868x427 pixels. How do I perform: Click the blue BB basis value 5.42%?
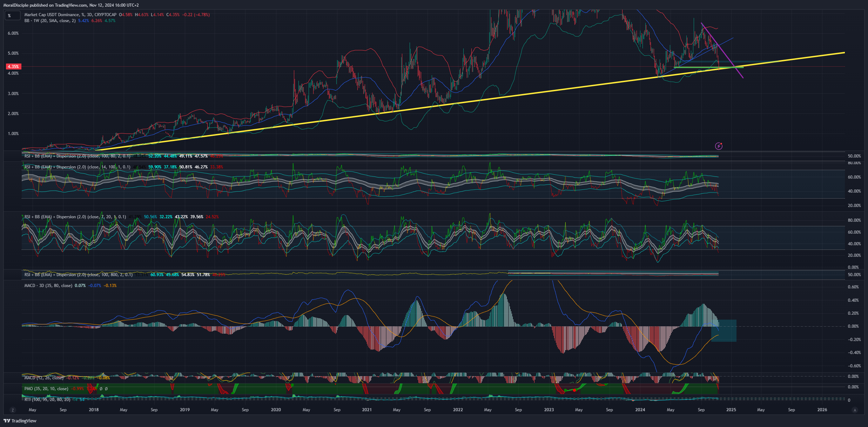pyautogui.click(x=83, y=21)
